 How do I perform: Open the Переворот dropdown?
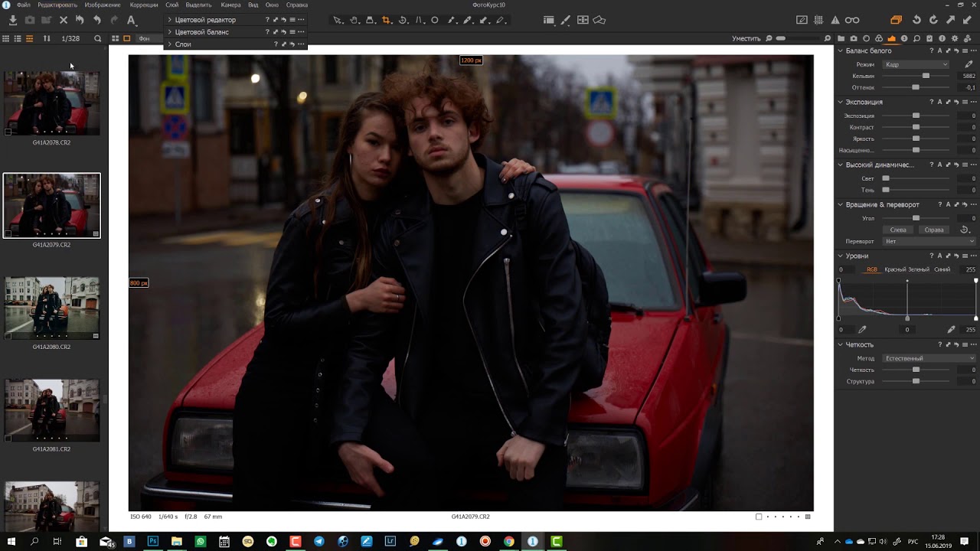[929, 241]
